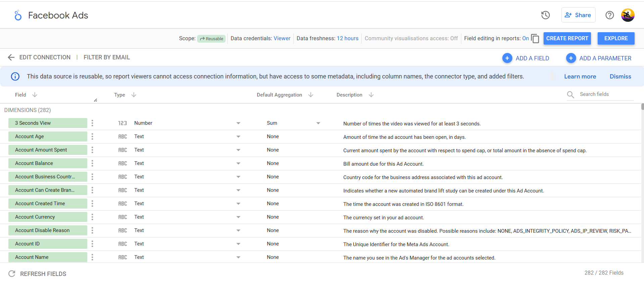Open three-dot menu for Account Age
Viewport: 644px width, 282px height.
tap(92, 136)
